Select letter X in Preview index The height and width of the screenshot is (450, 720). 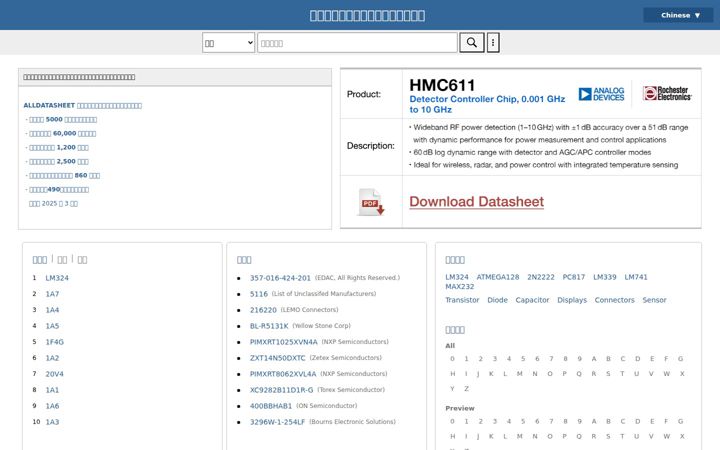pos(682,437)
